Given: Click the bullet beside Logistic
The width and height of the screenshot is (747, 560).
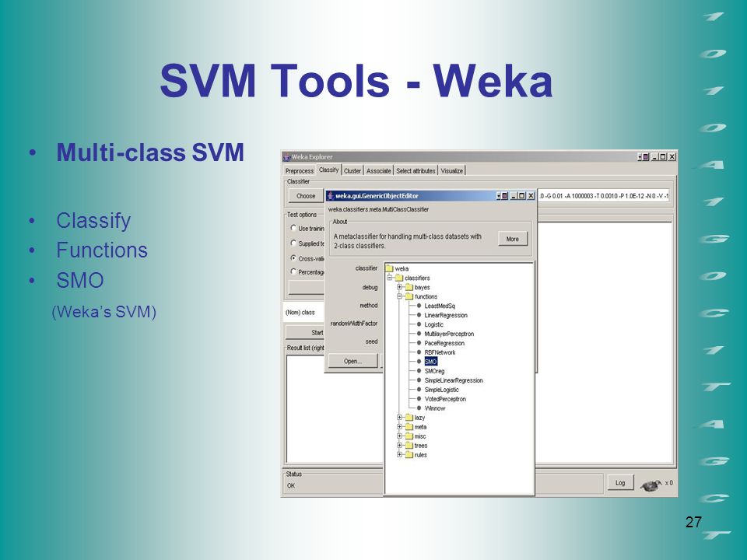Looking at the screenshot, I should coord(419,324).
